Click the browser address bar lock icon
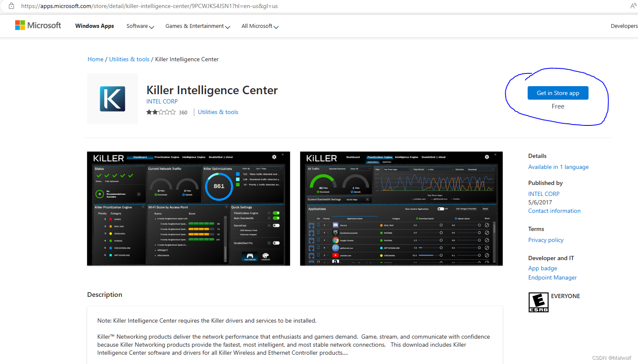 11,6
